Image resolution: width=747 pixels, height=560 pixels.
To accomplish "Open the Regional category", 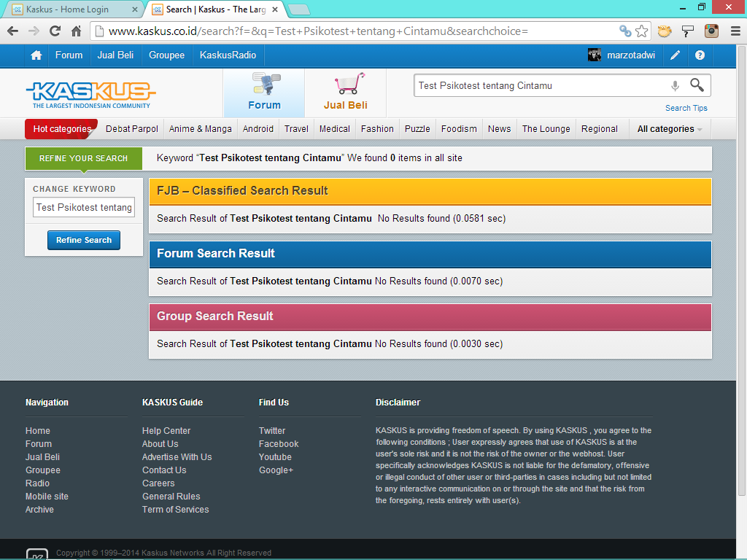I will coord(600,129).
